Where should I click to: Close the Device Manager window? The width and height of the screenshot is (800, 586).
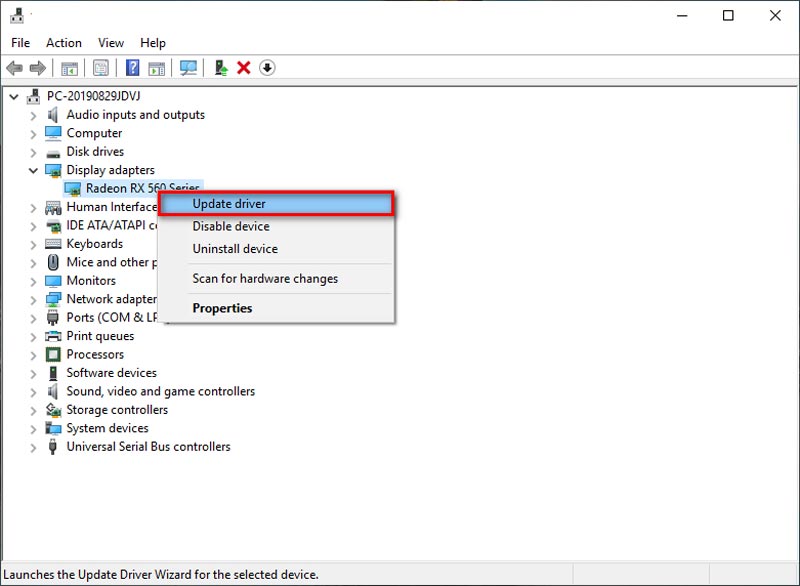[x=775, y=16]
